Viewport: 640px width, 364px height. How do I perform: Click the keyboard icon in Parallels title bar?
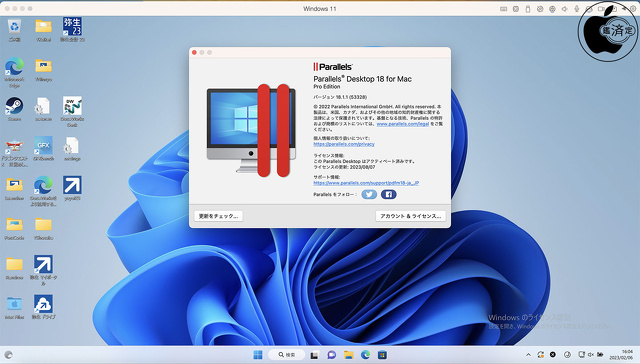[x=504, y=9]
